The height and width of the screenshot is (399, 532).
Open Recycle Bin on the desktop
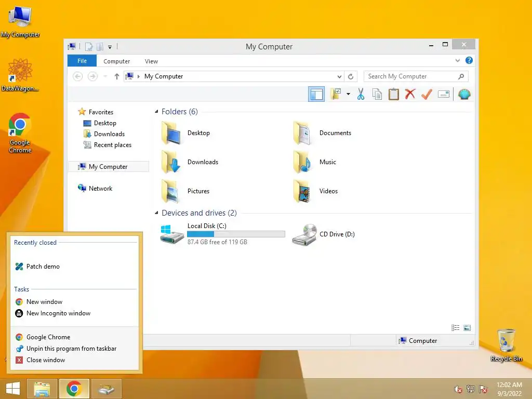click(x=506, y=345)
